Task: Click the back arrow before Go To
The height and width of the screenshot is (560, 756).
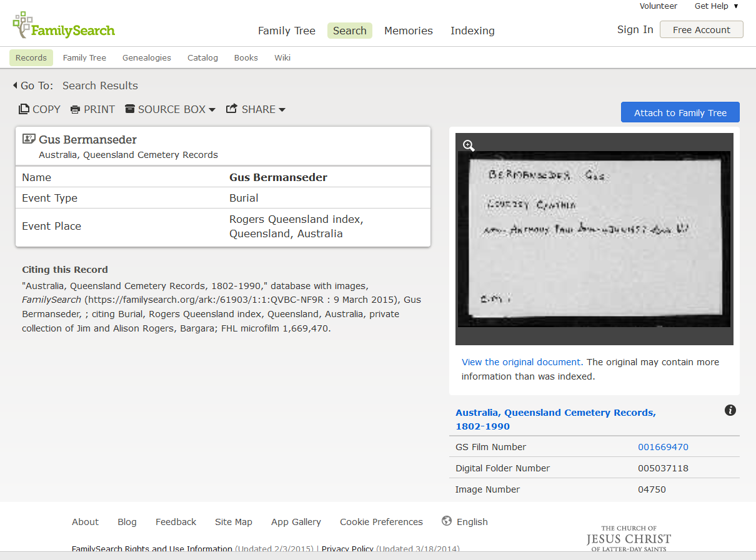Action: coord(15,86)
